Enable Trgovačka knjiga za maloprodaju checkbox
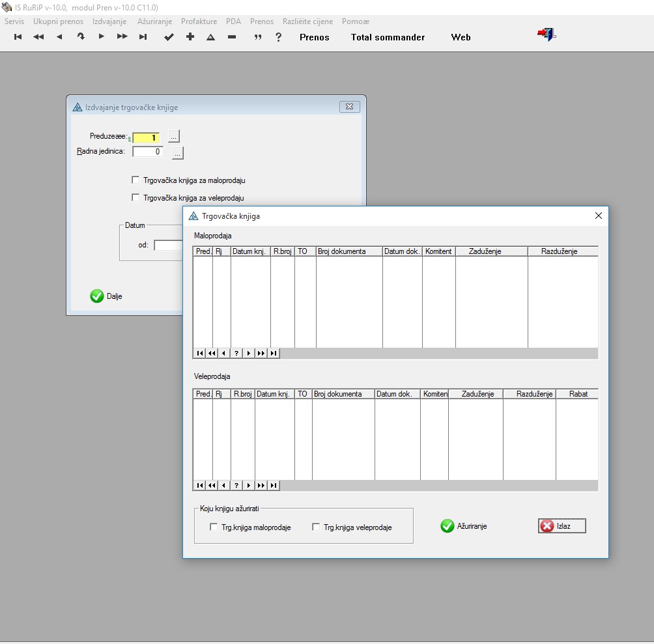Screen dimensions: 654x644 point(135,180)
